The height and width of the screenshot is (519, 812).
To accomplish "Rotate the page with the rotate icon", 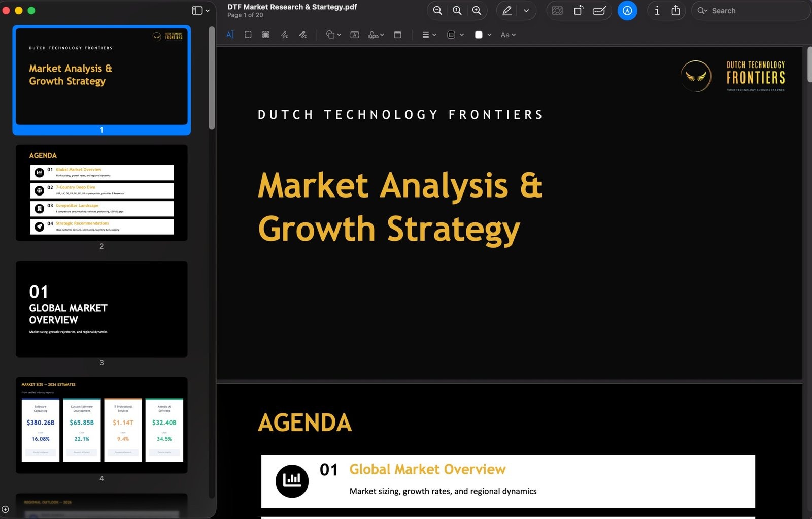I will coord(579,11).
